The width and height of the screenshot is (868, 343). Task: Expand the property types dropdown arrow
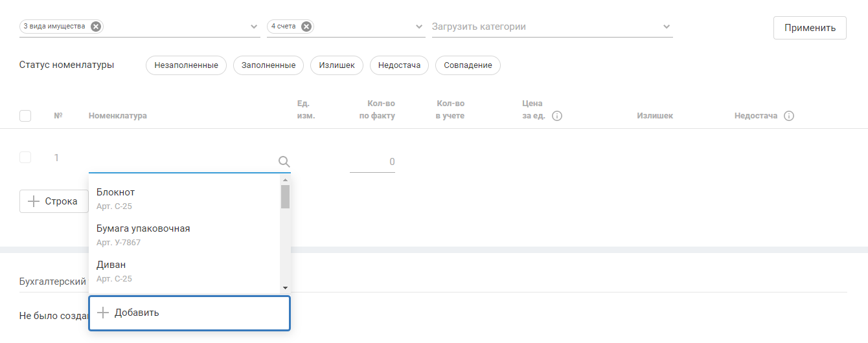coord(255,27)
